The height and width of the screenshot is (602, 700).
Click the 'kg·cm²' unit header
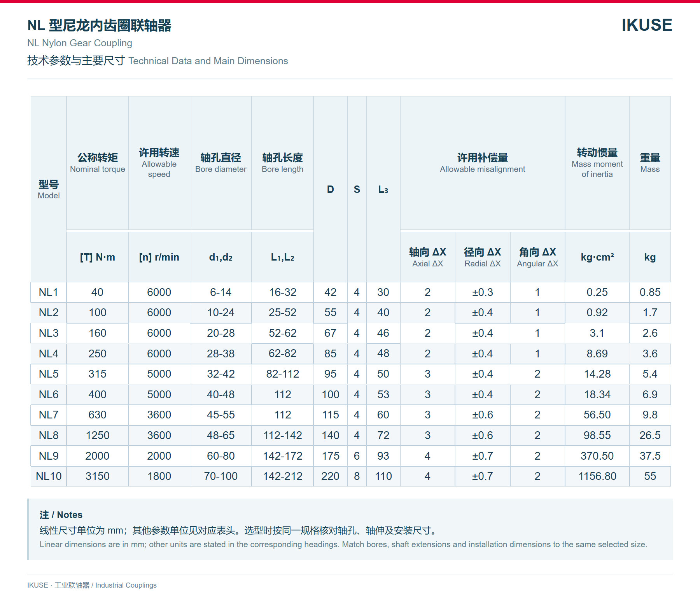(597, 257)
